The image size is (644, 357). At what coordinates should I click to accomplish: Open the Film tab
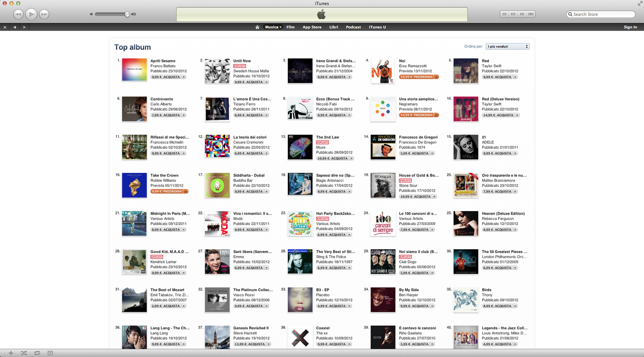[x=290, y=27]
